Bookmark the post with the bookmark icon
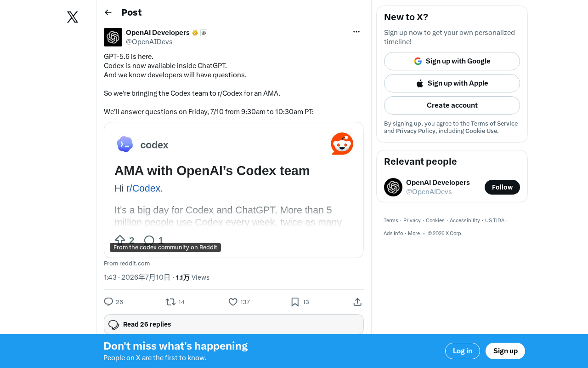 click(x=295, y=302)
